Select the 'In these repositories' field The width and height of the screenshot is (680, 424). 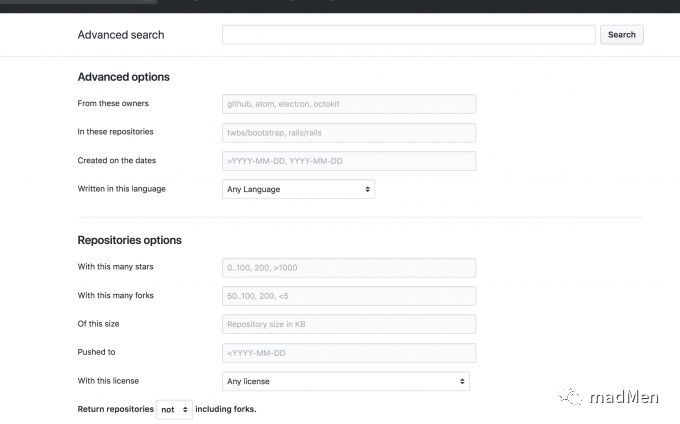coord(348,132)
